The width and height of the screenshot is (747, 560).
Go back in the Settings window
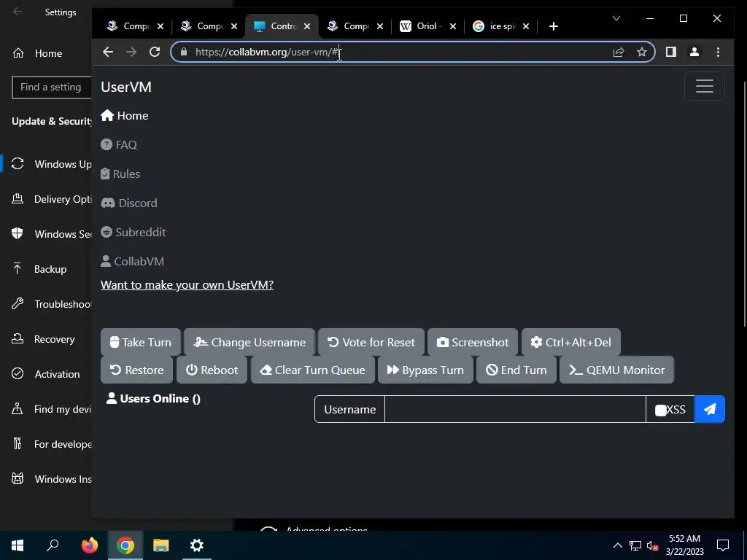coord(18,12)
